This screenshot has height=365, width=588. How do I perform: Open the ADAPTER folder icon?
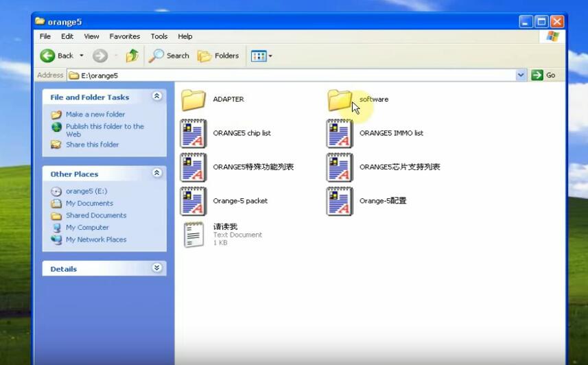point(193,99)
